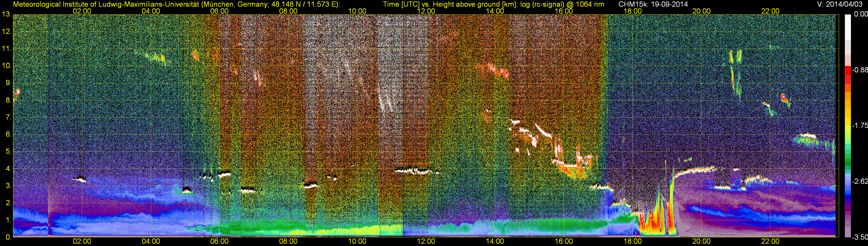Click the white top of the color scale bar
Image resolution: width=868 pixels, height=246 pixels.
[x=847, y=27]
